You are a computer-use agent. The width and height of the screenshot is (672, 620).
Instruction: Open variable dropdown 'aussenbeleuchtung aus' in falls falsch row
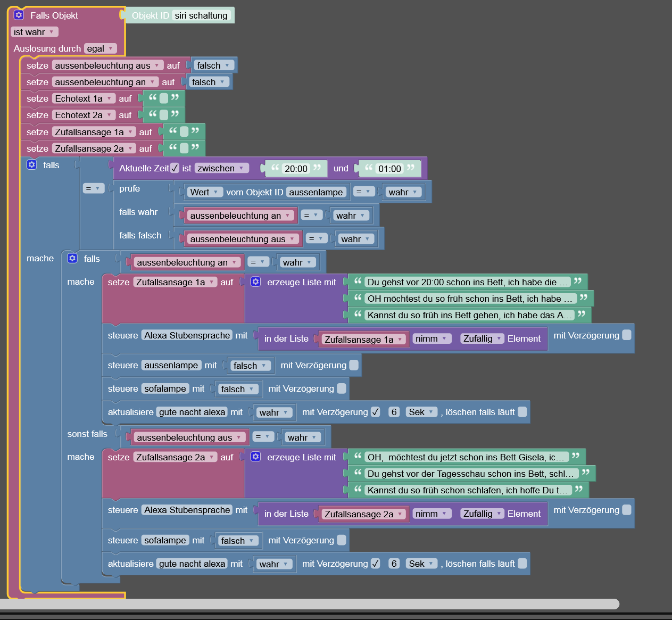click(243, 239)
